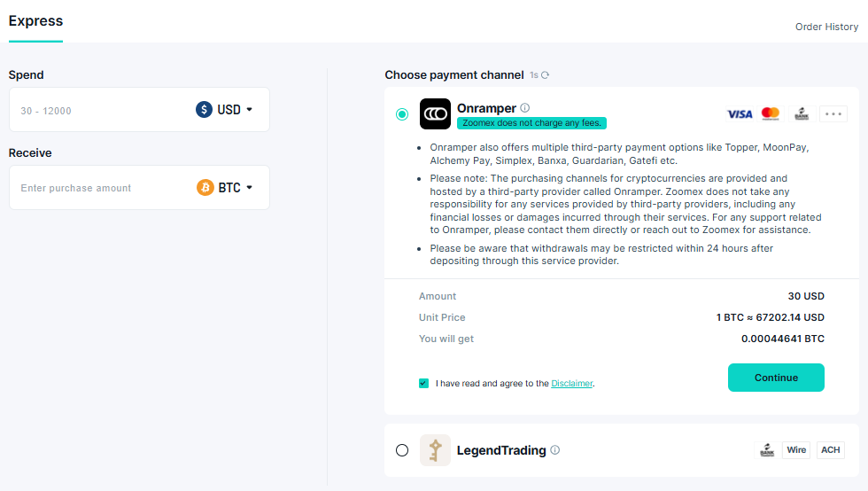Click the refresh quotes icon beside the timer
The height and width of the screenshot is (491, 868).
546,74
